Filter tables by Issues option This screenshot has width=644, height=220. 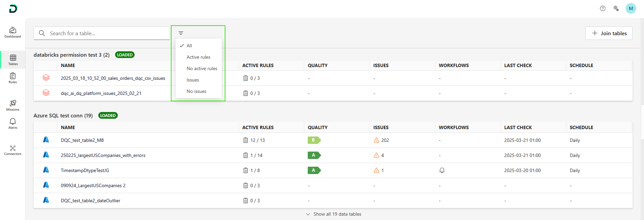click(x=193, y=80)
